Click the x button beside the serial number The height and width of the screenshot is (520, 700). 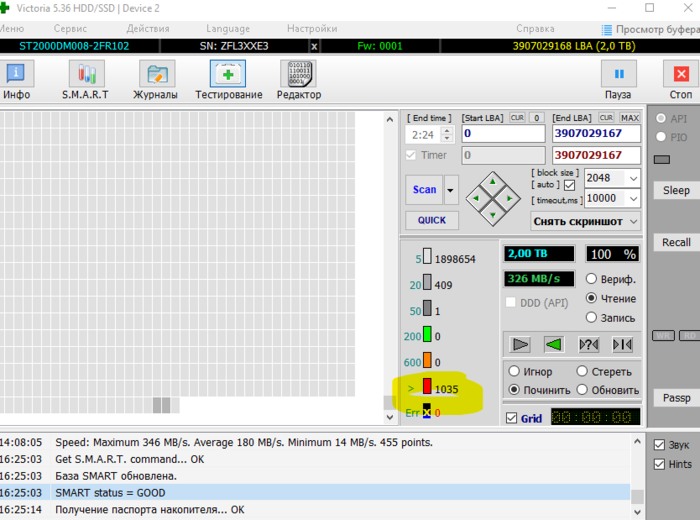coord(314,46)
